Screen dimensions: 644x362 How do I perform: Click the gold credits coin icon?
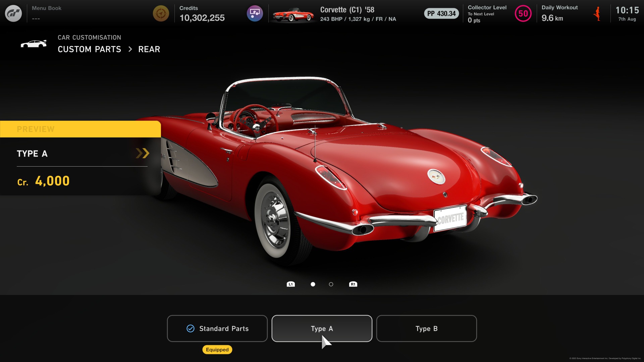161,13
